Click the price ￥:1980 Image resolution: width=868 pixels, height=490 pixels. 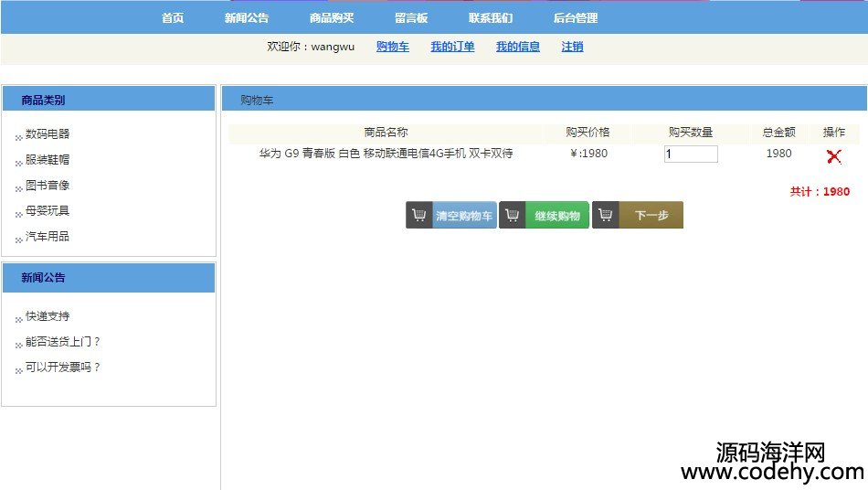(588, 154)
